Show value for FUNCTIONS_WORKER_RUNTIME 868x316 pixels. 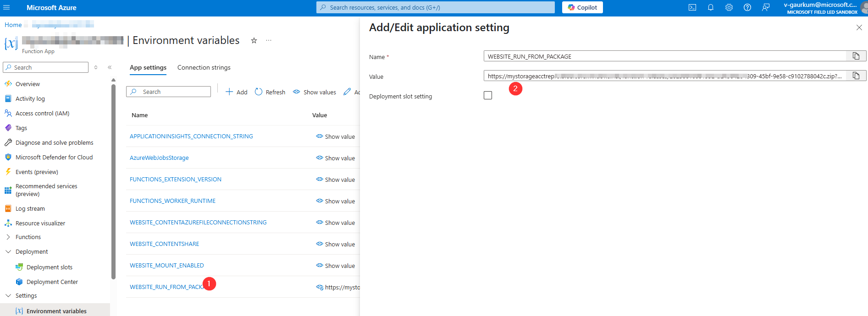click(336, 201)
